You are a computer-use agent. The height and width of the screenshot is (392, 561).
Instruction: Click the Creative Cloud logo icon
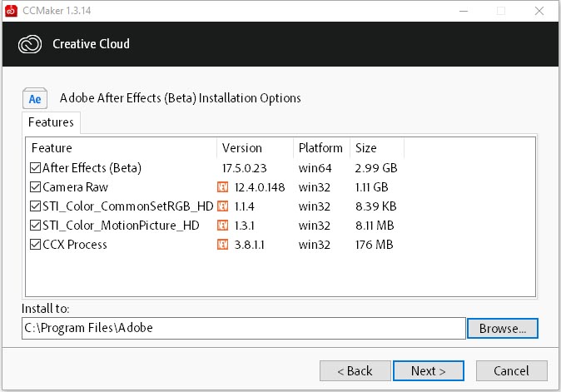coord(30,44)
